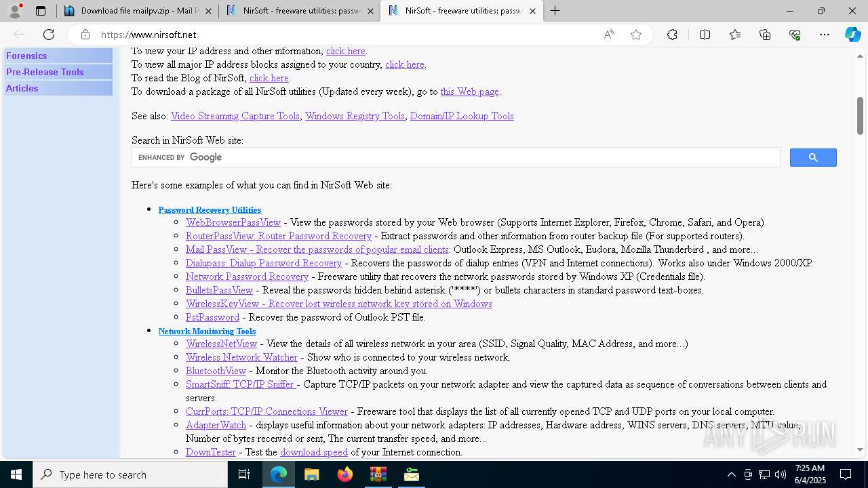Add this page to favorites star
The height and width of the screenshot is (488, 868).
point(636,35)
